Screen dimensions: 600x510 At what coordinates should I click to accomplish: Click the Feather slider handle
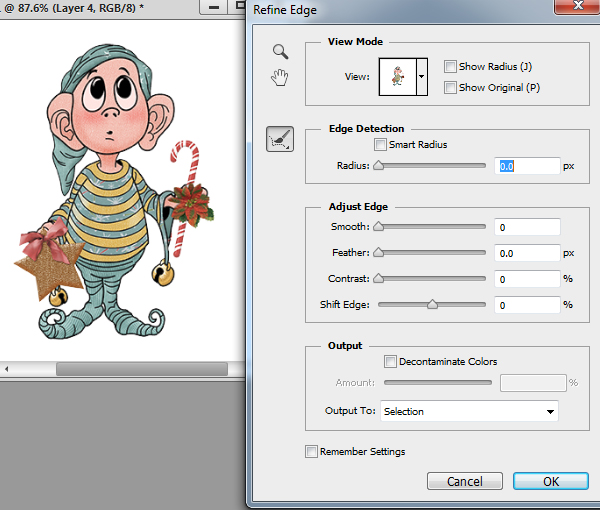tap(378, 254)
